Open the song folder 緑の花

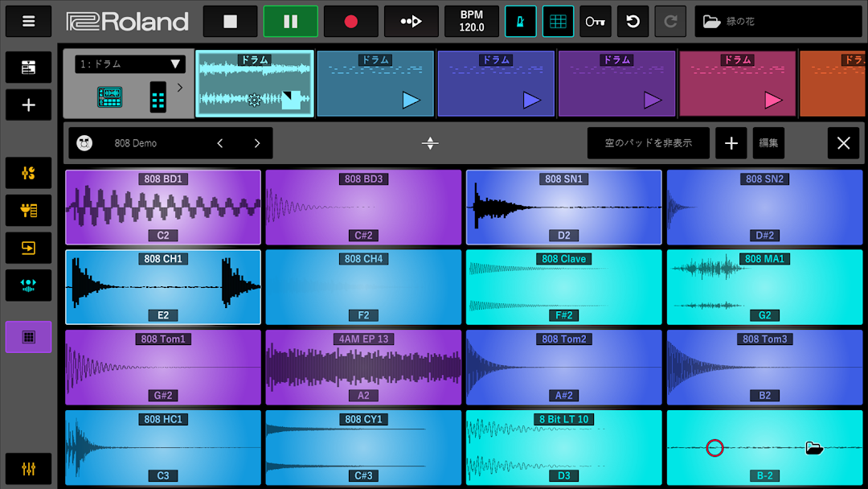coord(778,22)
